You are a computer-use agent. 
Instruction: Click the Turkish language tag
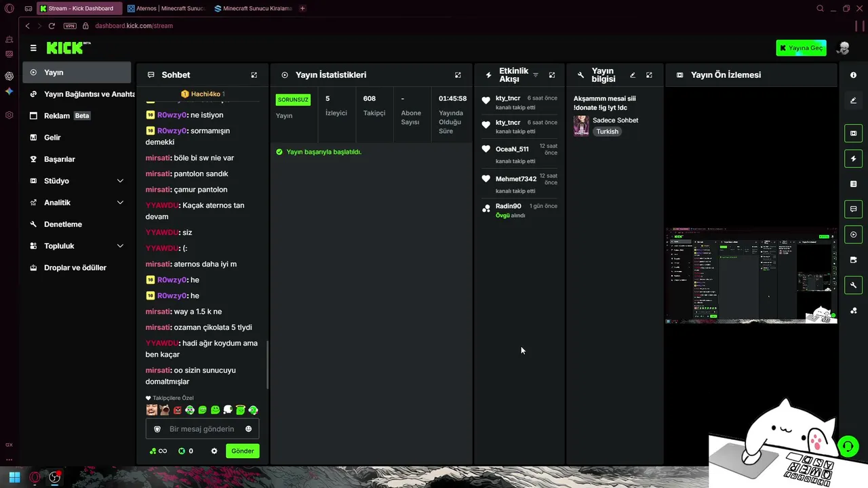click(608, 131)
